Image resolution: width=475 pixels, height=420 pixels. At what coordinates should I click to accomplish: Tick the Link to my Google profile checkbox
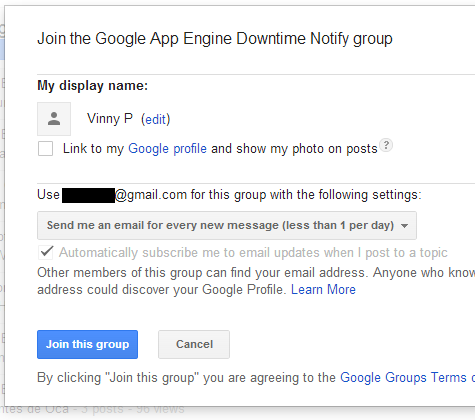(45, 148)
